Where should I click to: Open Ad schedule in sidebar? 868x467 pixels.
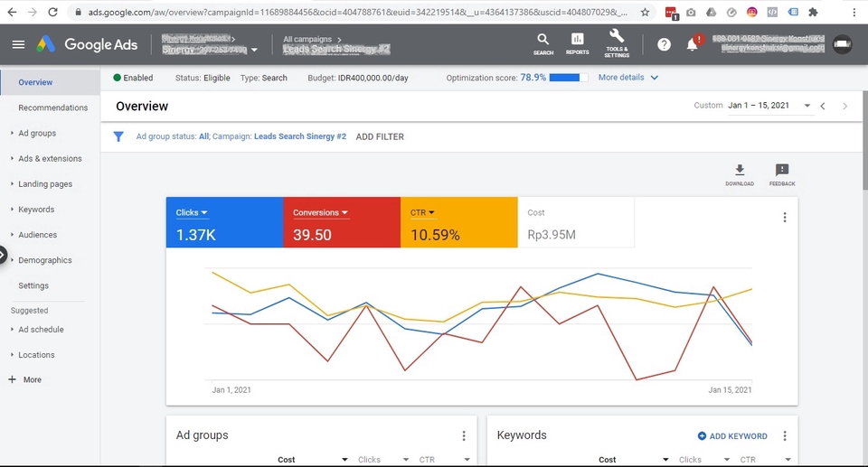tap(41, 330)
